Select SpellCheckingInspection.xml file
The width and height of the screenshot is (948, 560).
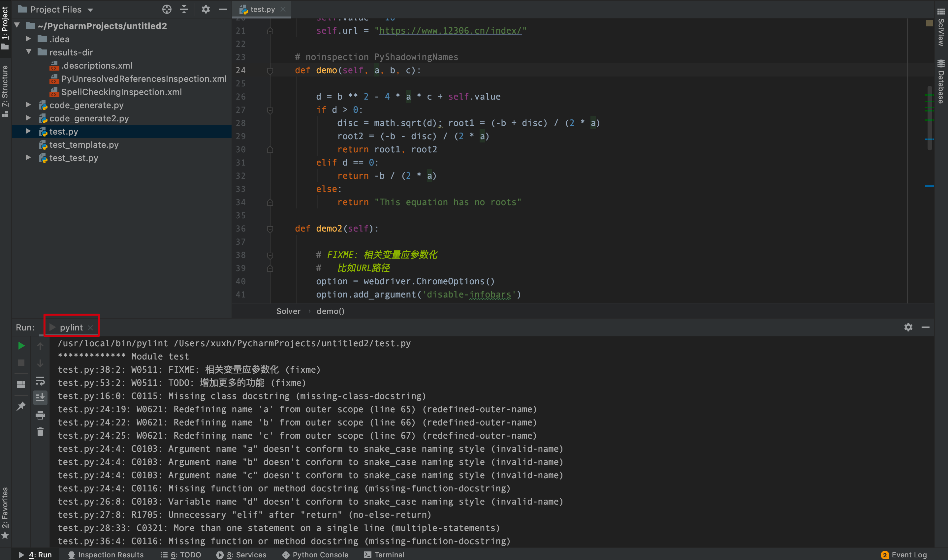coord(121,92)
